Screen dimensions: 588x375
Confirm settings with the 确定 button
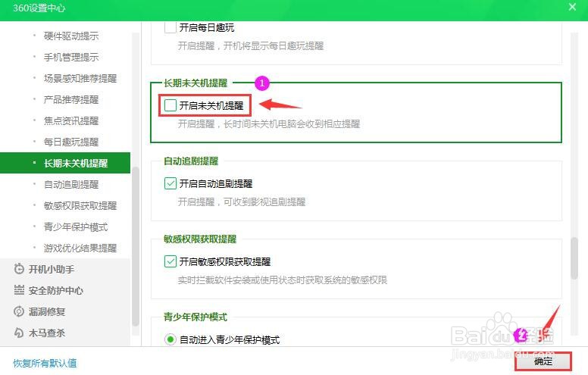tap(543, 361)
